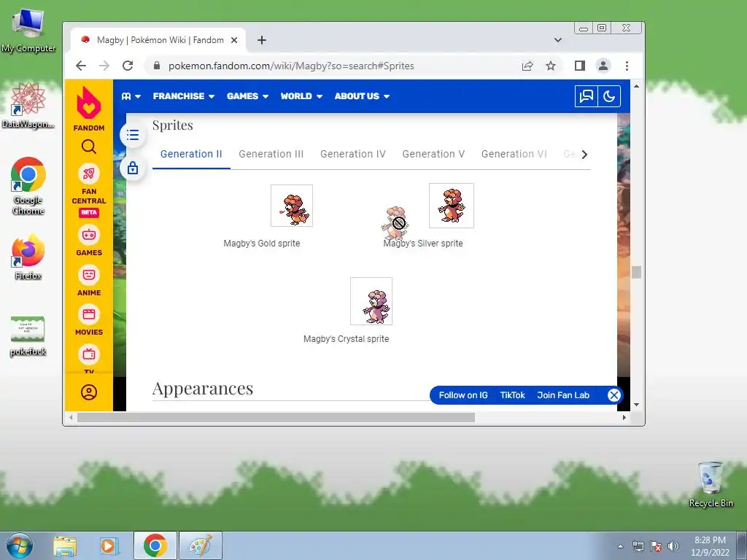Click the TikTok link
Screen dimensions: 747x560
click(512, 395)
